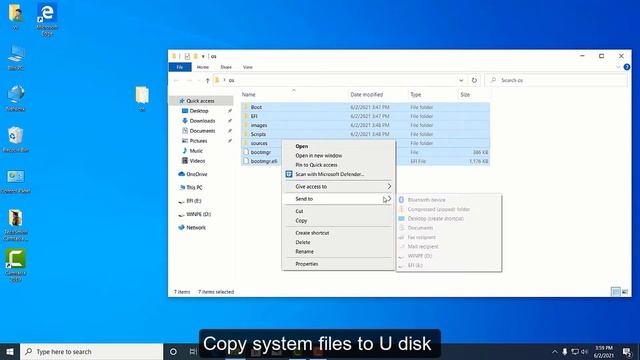This screenshot has width=640, height=360.
Task: Switch to Details view in status bar
Action: coord(615,291)
